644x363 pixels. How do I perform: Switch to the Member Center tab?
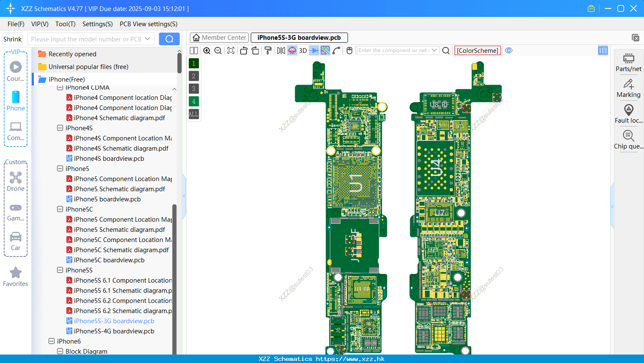[219, 38]
